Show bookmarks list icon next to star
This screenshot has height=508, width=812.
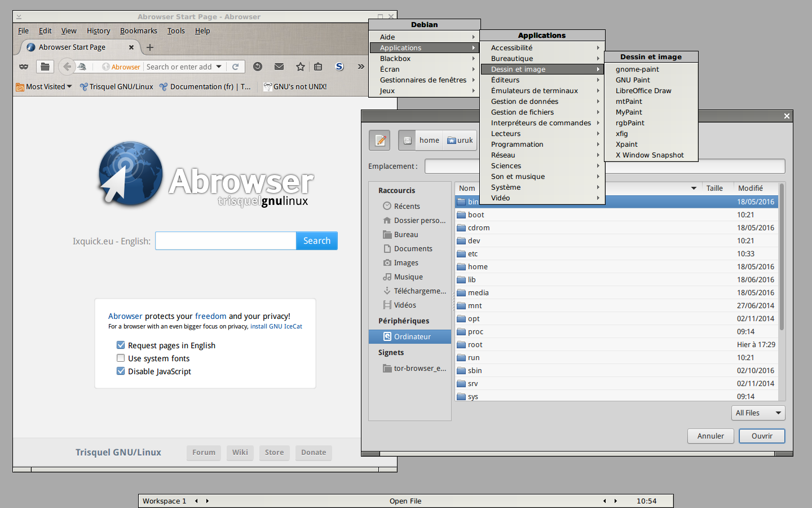click(x=318, y=67)
